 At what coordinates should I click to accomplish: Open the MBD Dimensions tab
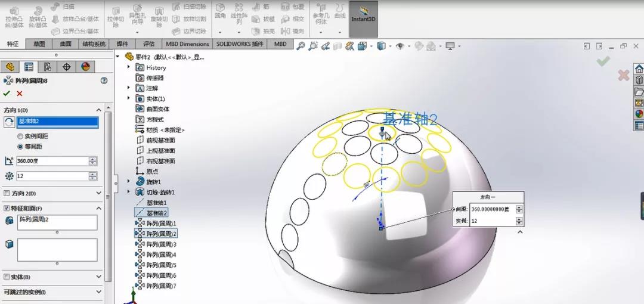(x=187, y=44)
